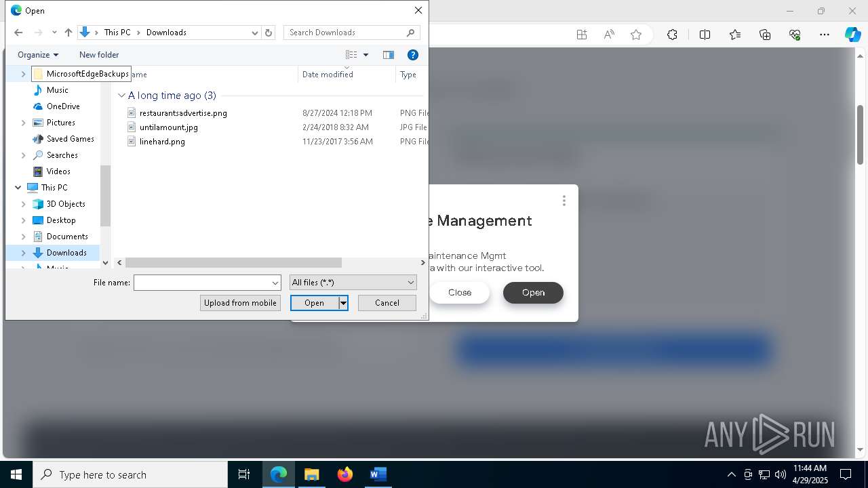868x488 pixels.
Task: Open the Open button split arrow
Action: click(x=343, y=303)
